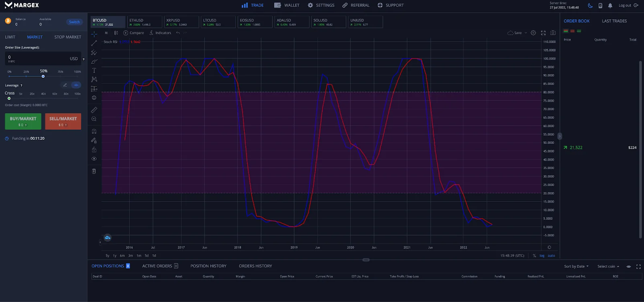Click the Order Size input field
Screen dimensions: 644x302
[x=38, y=58]
